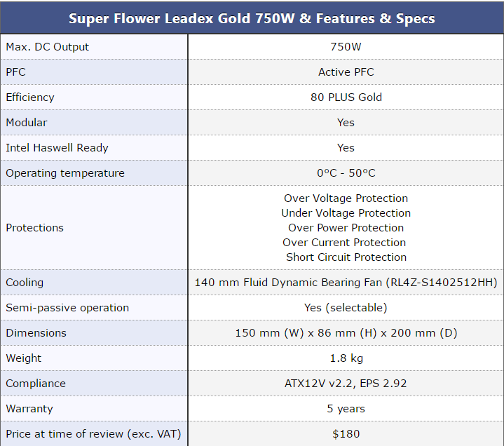
Task: Select the Yes (selectable) value
Action: point(346,308)
